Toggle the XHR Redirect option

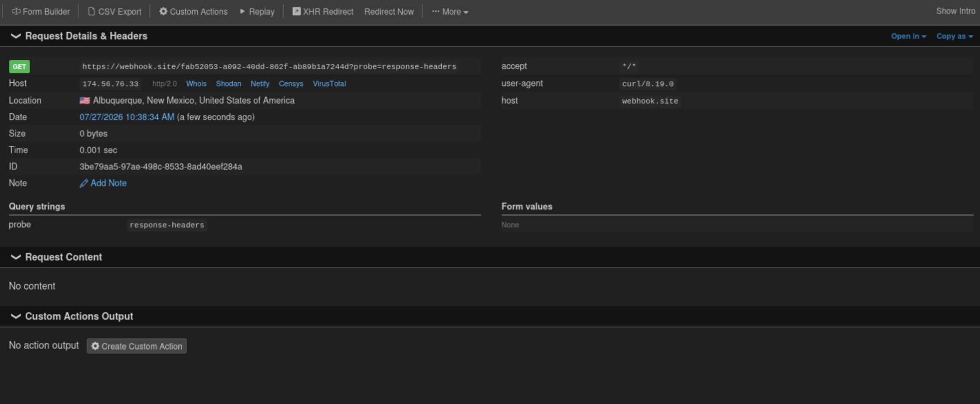coord(323,12)
